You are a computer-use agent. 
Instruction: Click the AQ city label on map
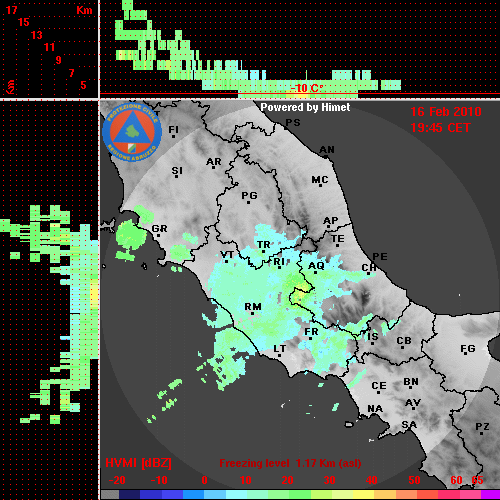[x=316, y=266]
